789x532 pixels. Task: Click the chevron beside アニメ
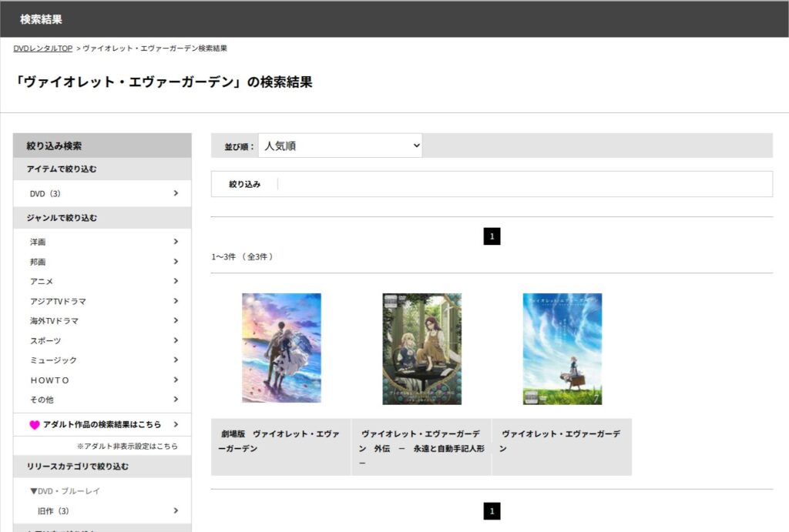coord(176,281)
